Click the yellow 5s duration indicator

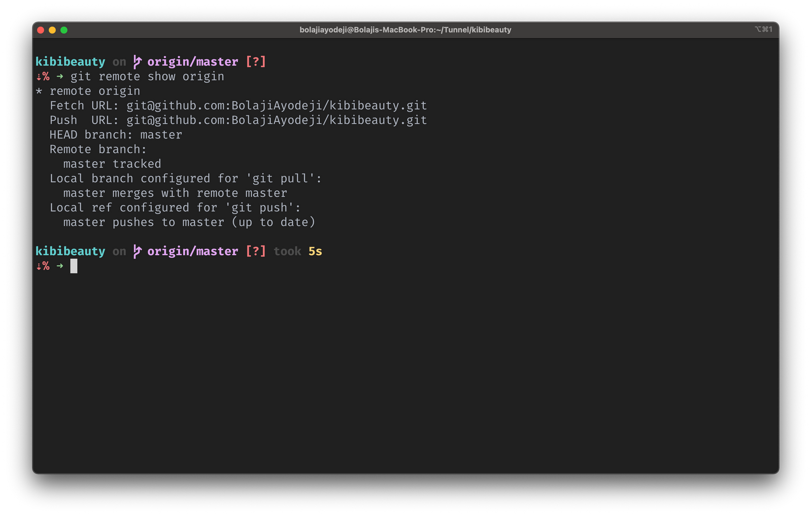tap(315, 251)
